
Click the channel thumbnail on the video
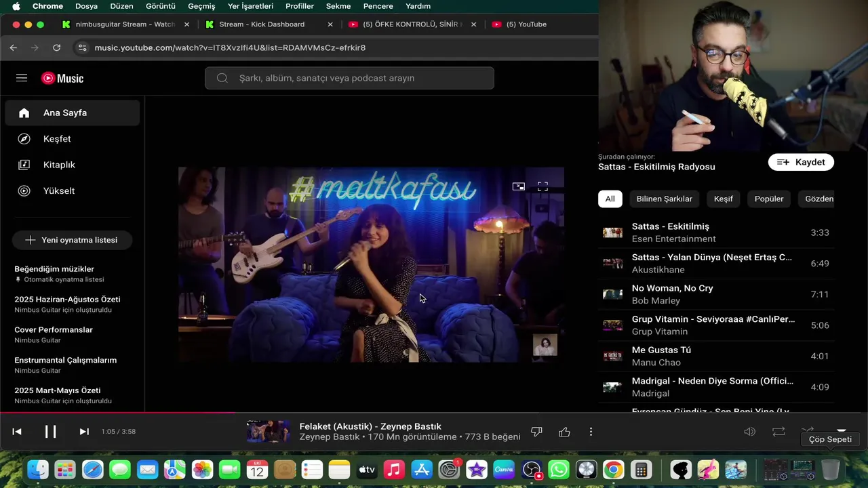(545, 344)
